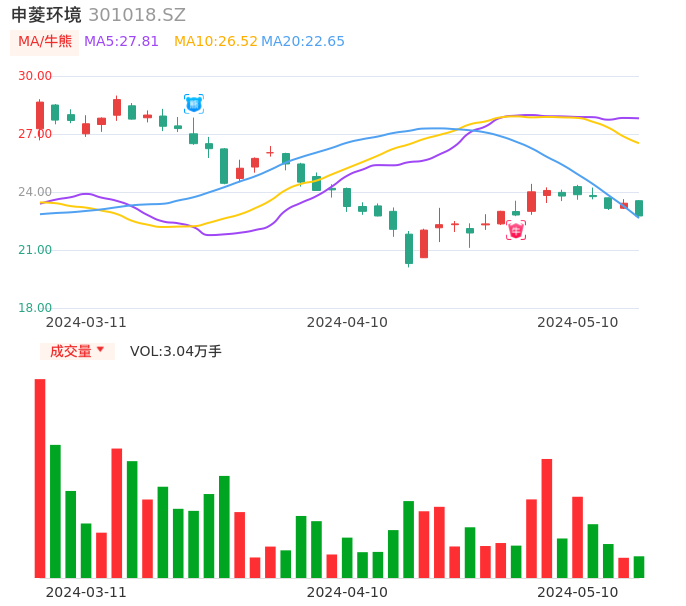
Task: Click the 2024-05-10 date label under the volume chart
Action: click(x=578, y=592)
